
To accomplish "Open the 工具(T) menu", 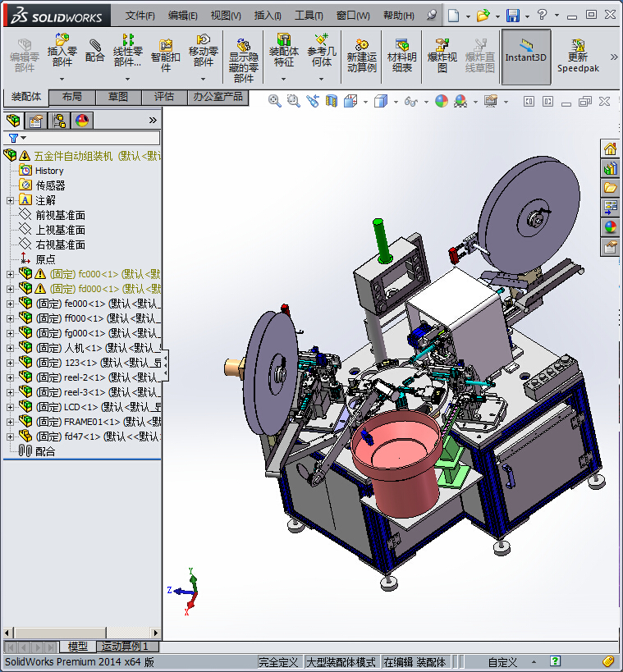I will (309, 16).
